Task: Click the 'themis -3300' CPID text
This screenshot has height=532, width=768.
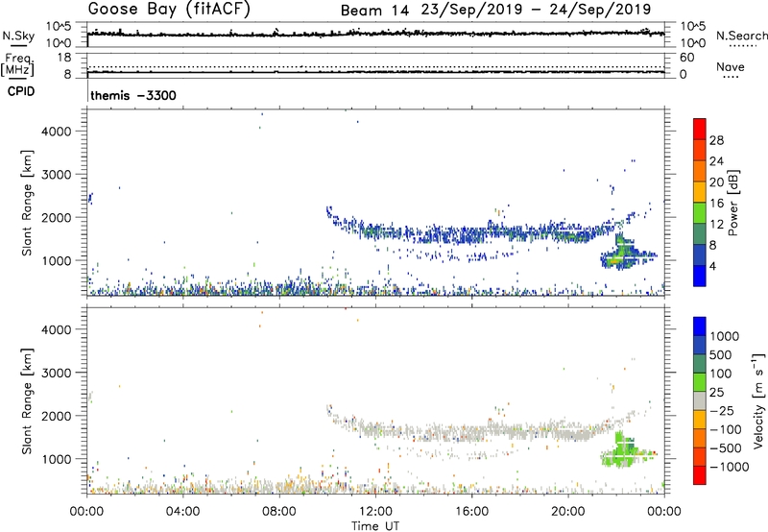Action: click(133, 95)
